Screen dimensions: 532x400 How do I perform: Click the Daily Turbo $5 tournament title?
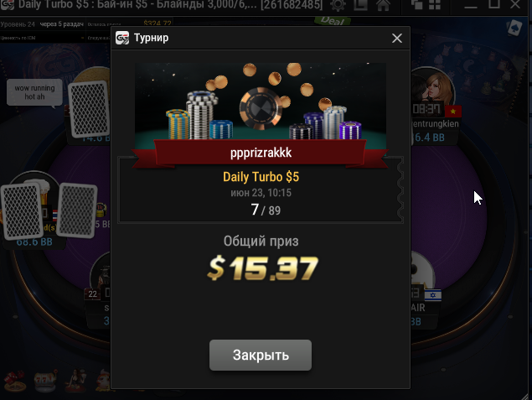point(261,177)
